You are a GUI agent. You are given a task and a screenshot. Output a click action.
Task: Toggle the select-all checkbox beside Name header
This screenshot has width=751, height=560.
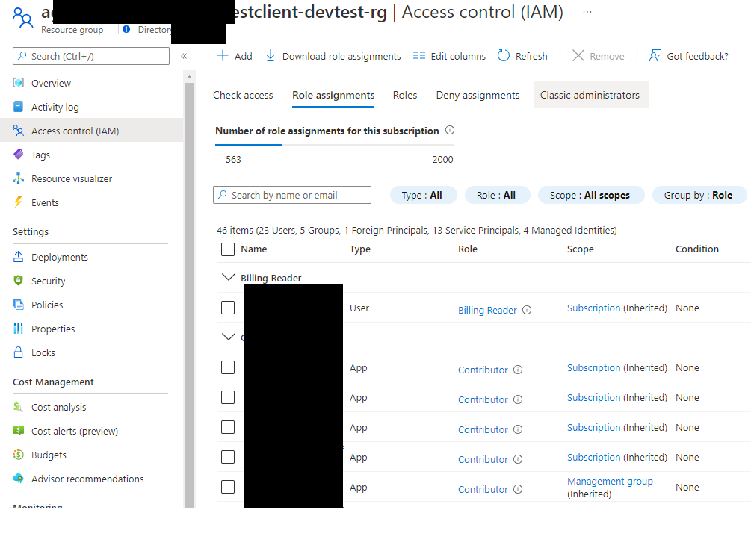228,249
